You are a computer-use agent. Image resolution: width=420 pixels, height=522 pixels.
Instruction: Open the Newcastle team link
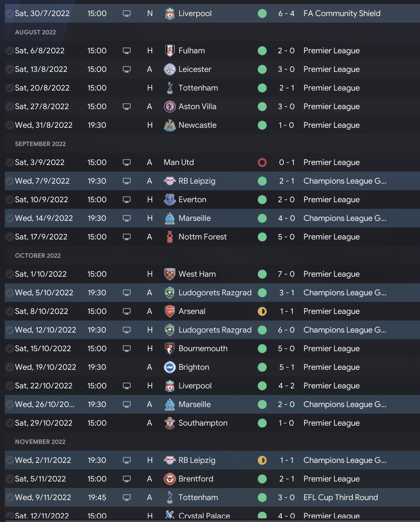[197, 125]
